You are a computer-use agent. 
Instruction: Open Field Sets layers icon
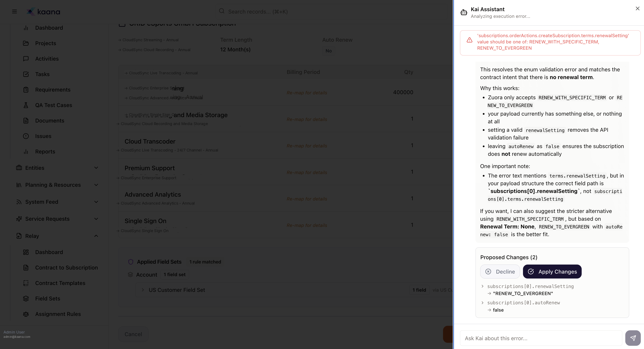[x=26, y=298]
